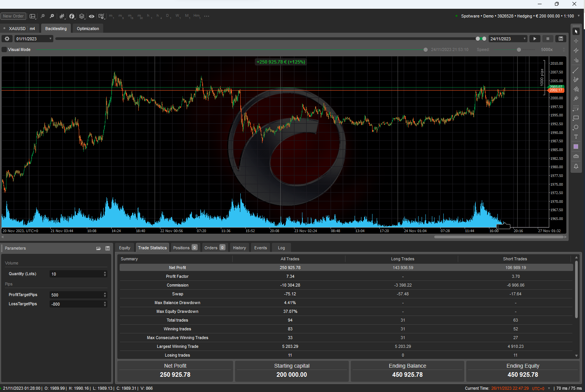This screenshot has height=392, width=585.
Task: Adjust the speed 5000x stepper
Action: pos(564,49)
